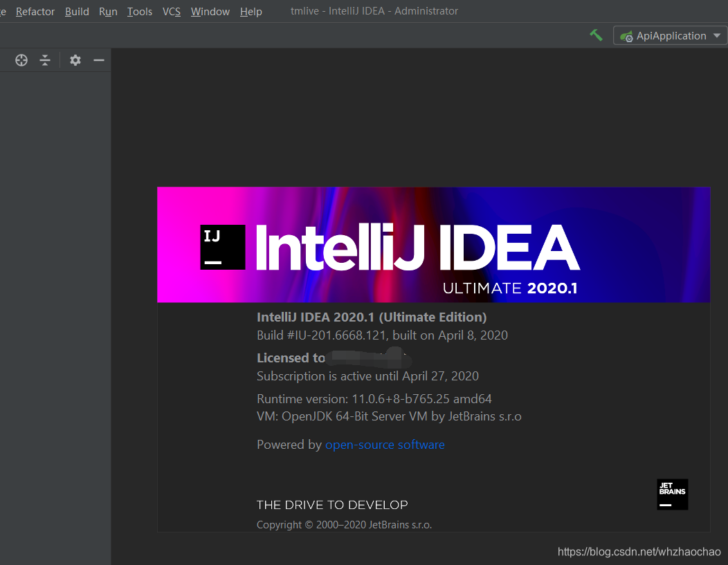Screen dimensions: 728x565
Task: Open the Run menu
Action: pyautogui.click(x=108, y=11)
